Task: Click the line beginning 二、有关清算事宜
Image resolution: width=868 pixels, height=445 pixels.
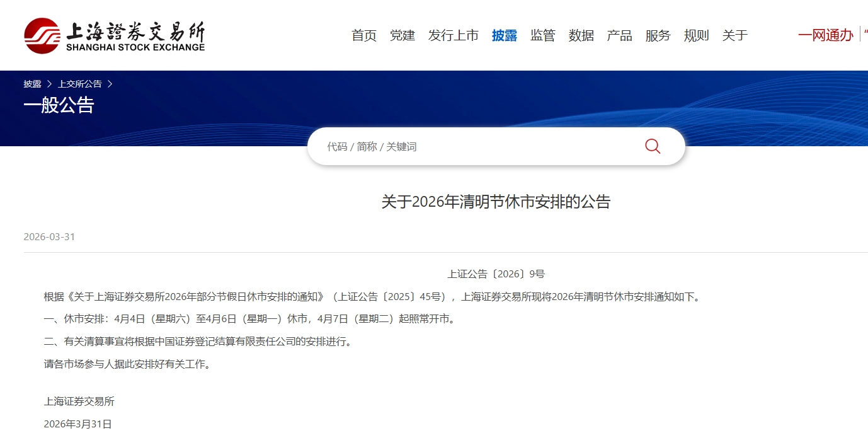Action: pos(198,342)
